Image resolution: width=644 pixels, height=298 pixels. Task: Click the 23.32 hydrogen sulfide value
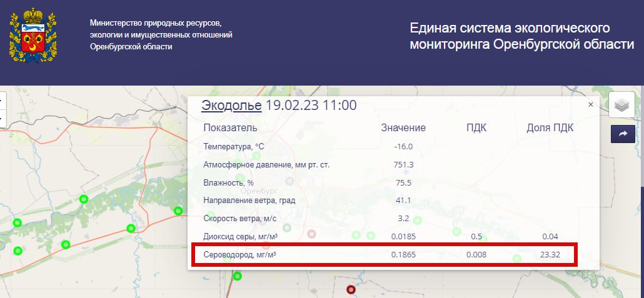tap(550, 255)
